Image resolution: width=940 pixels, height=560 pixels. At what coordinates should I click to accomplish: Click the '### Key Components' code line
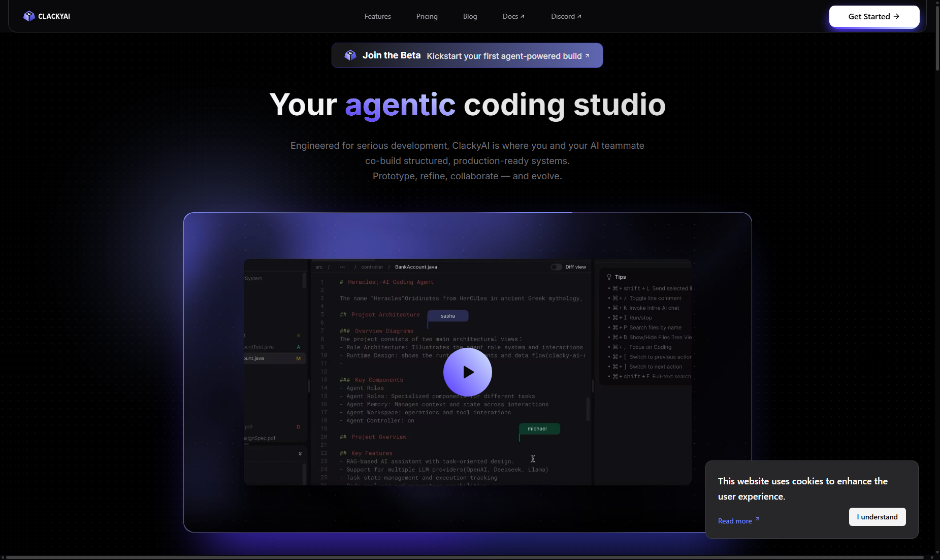point(371,380)
